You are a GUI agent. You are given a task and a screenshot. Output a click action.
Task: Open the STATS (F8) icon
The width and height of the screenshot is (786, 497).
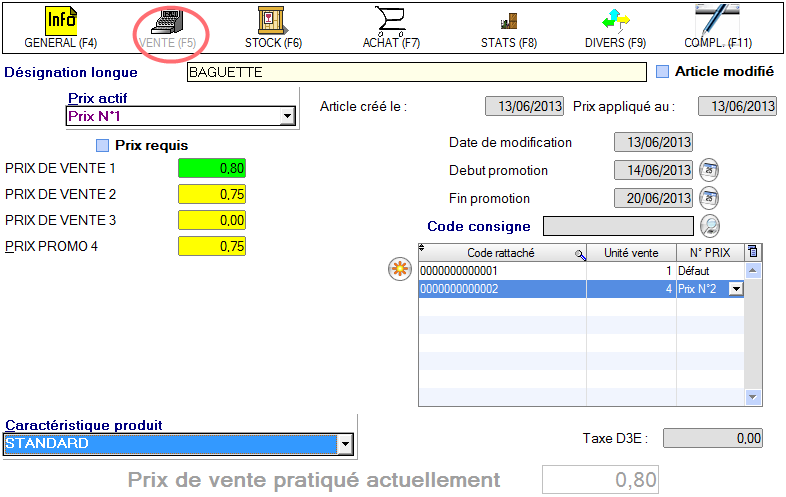pos(508,22)
